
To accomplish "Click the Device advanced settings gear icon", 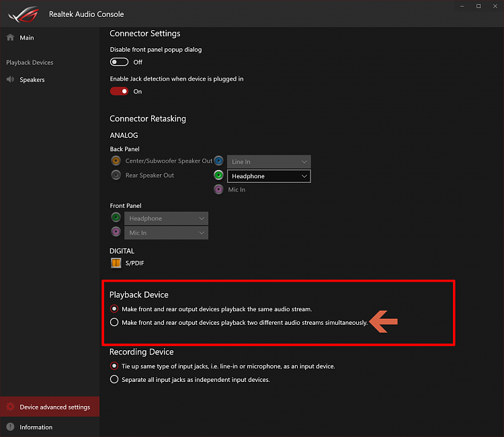I will (x=10, y=407).
